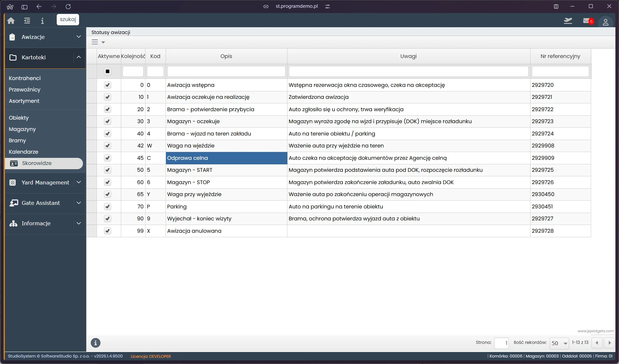
Task: Sort by the Uwagi column header
Action: coord(408,56)
